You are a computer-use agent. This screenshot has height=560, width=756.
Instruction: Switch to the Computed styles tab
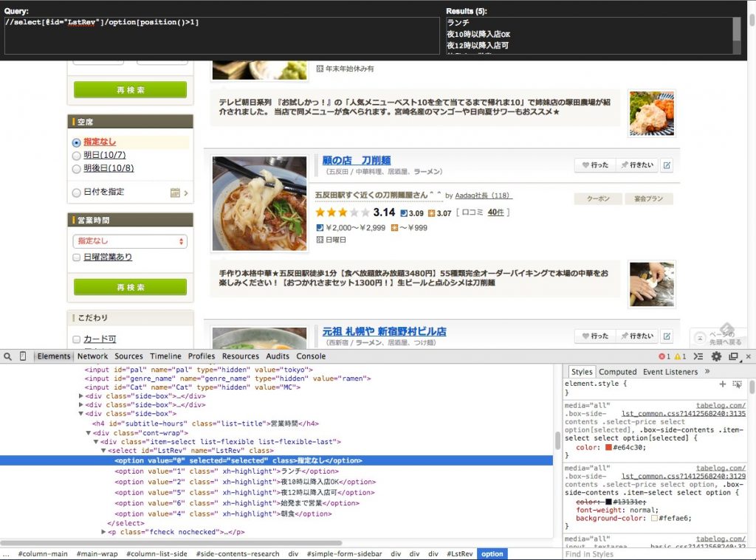(x=618, y=372)
